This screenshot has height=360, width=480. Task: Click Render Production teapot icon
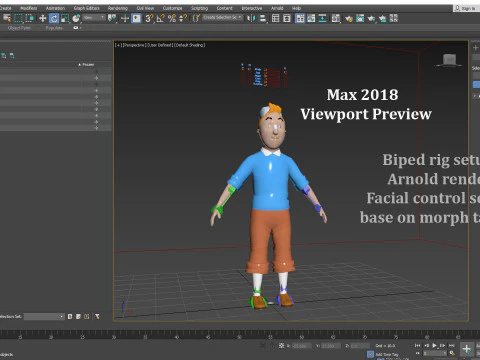pos(371,19)
